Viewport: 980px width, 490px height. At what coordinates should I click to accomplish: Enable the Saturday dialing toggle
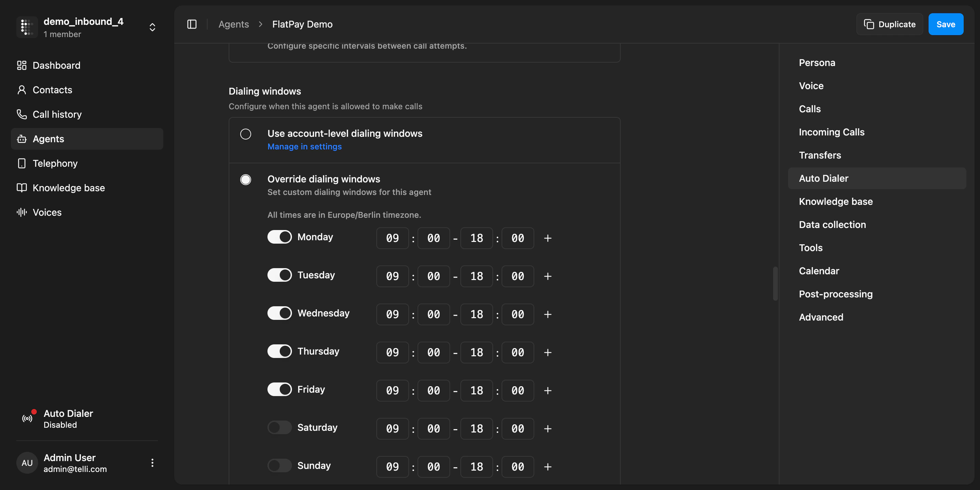pyautogui.click(x=279, y=427)
